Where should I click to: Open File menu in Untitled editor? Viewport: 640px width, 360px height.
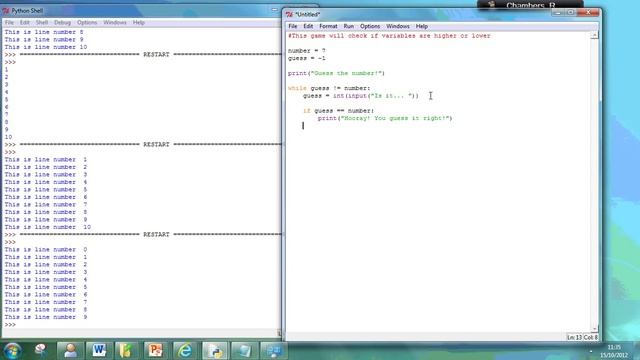(x=293, y=26)
